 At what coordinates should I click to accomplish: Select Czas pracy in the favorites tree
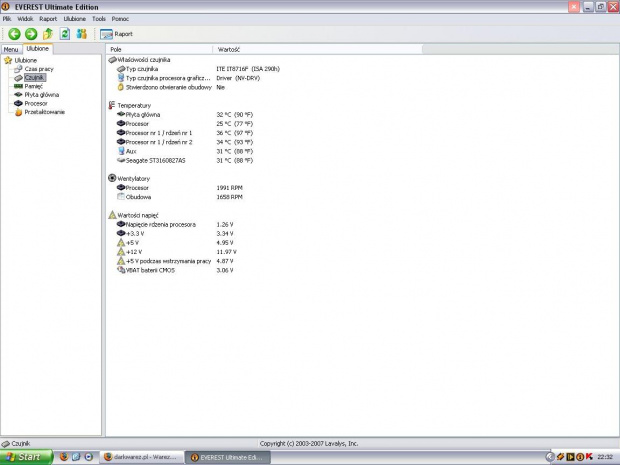tap(38, 69)
